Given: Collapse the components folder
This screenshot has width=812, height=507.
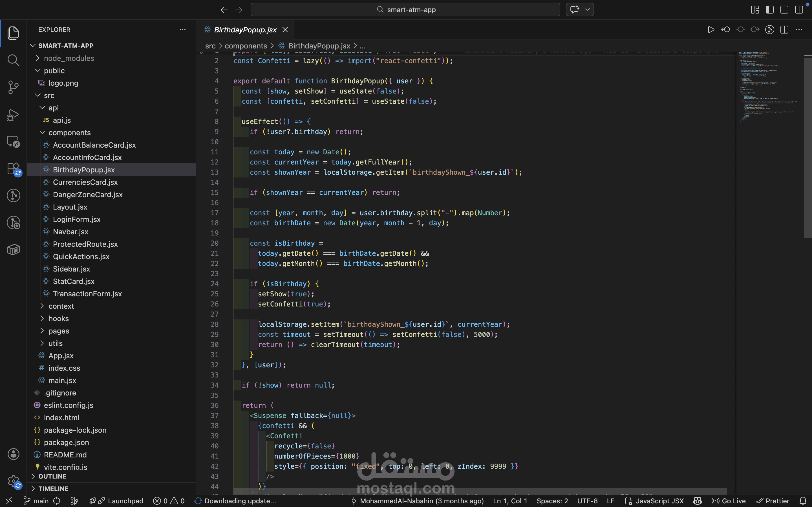Looking at the screenshot, I should [69, 132].
